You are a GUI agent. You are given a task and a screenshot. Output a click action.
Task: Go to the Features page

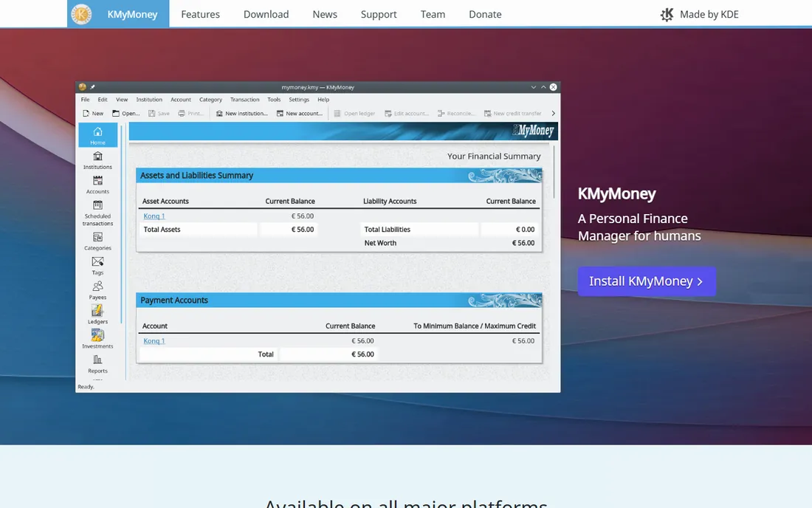tap(200, 15)
